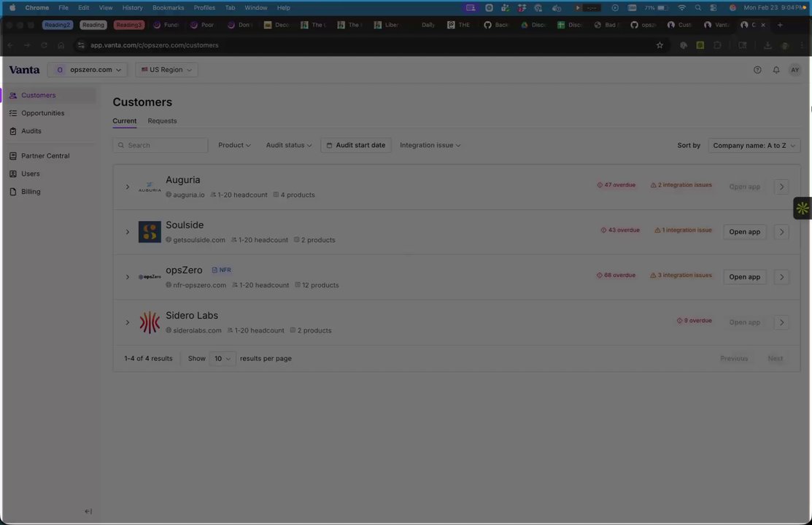812x525 pixels.
Task: Open the Product filter dropdown
Action: tap(234, 146)
